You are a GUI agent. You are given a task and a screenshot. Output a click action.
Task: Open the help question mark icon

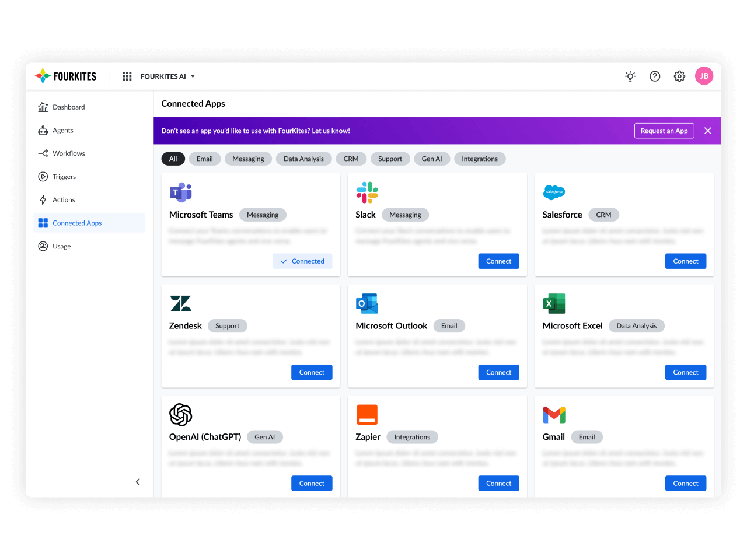pos(655,76)
